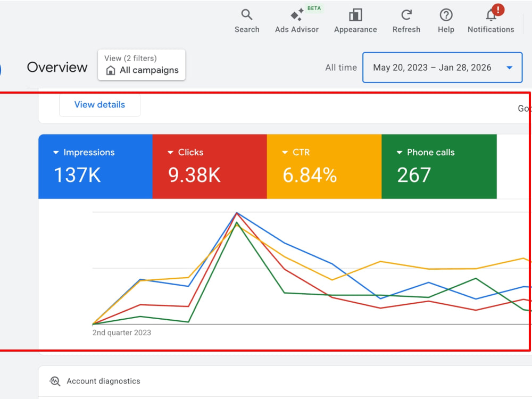This screenshot has height=399, width=532.
Task: Click the BETA badge on Ads Advisor
Action: tap(314, 8)
